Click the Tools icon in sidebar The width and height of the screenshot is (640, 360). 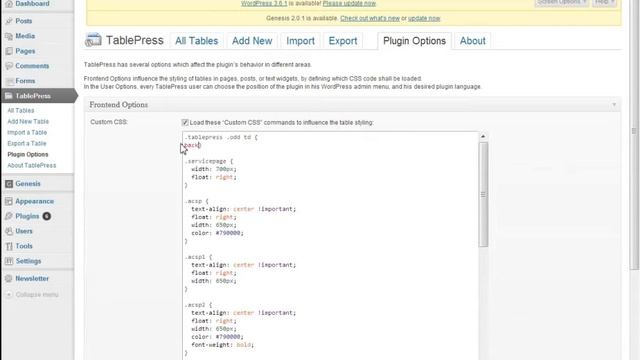pos(9,246)
